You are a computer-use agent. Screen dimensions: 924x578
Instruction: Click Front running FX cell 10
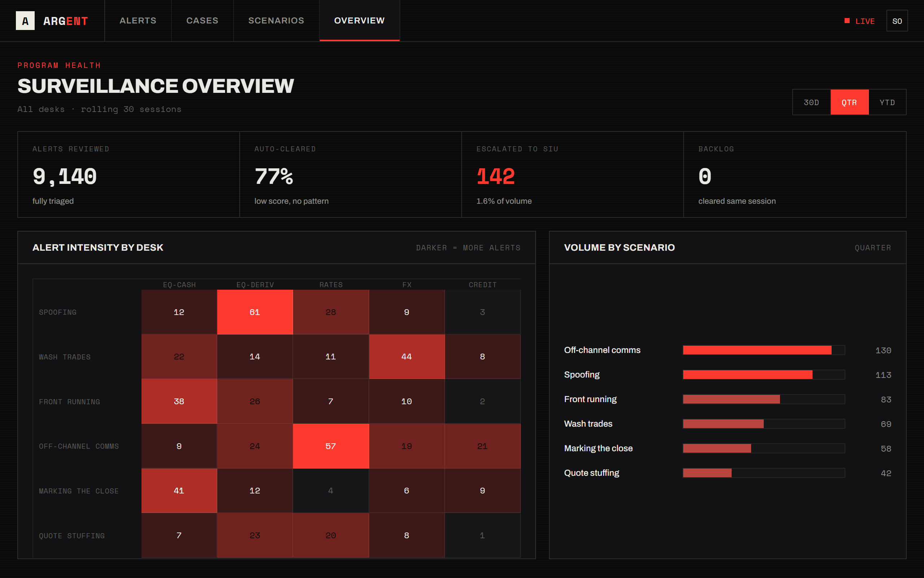(x=407, y=401)
